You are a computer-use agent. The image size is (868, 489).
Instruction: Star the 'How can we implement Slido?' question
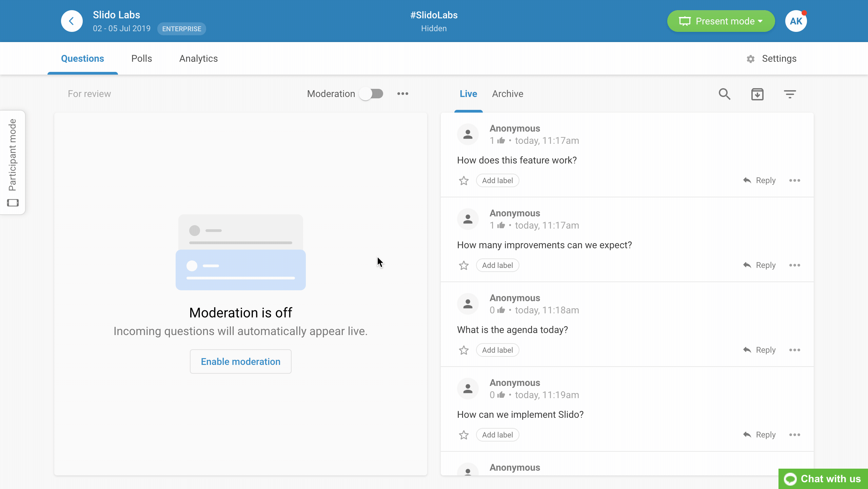[464, 435]
